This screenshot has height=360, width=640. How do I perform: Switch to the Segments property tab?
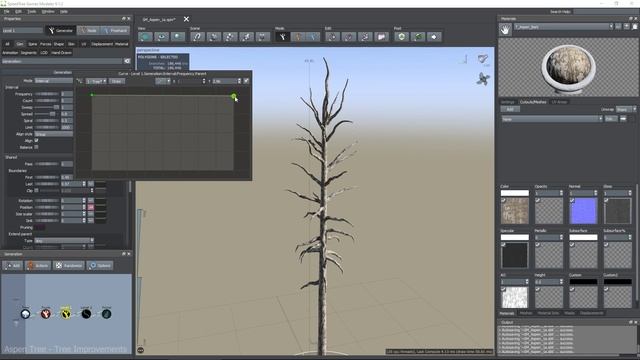29,53
